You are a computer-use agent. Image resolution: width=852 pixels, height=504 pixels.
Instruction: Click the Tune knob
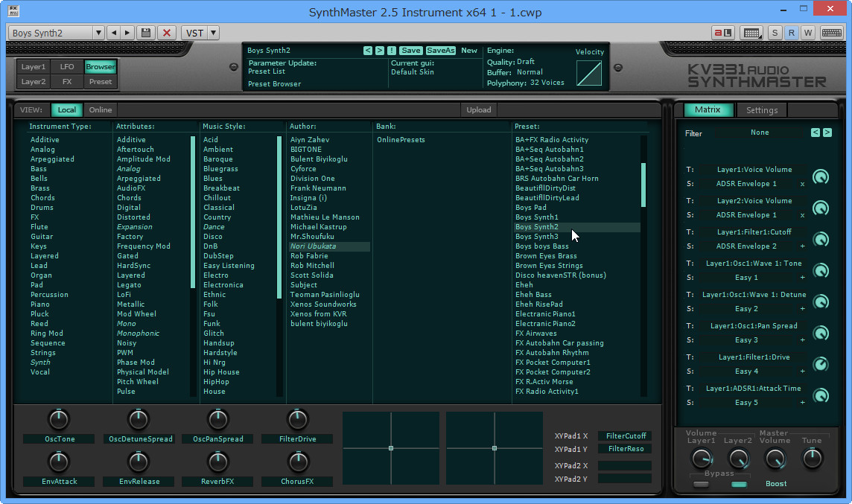tap(812, 459)
